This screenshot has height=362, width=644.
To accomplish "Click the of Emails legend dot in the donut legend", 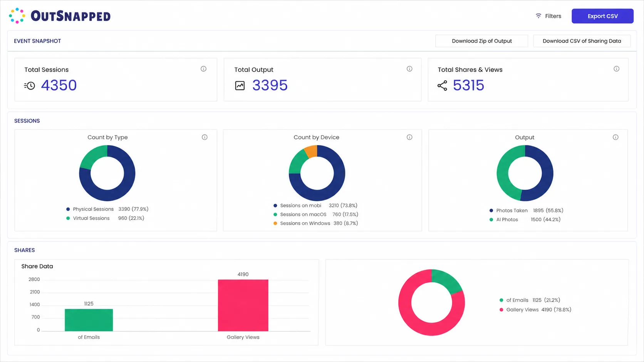I will 501,300.
